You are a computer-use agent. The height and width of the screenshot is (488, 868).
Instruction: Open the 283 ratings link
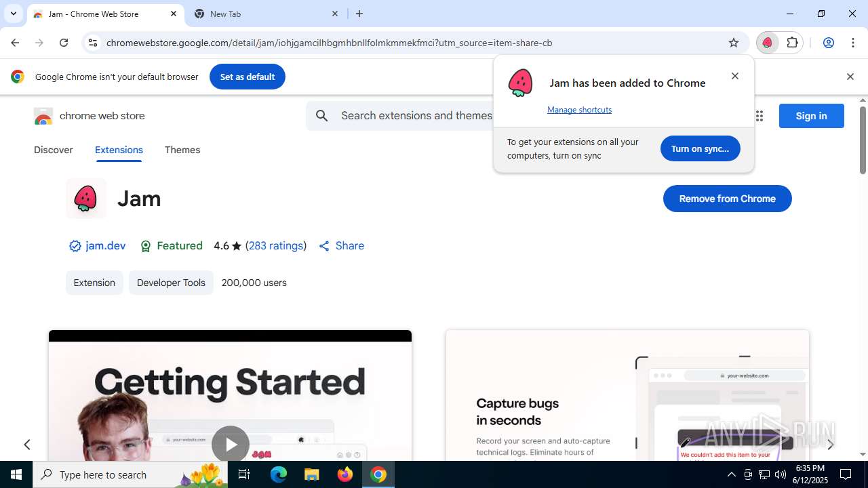(x=276, y=246)
